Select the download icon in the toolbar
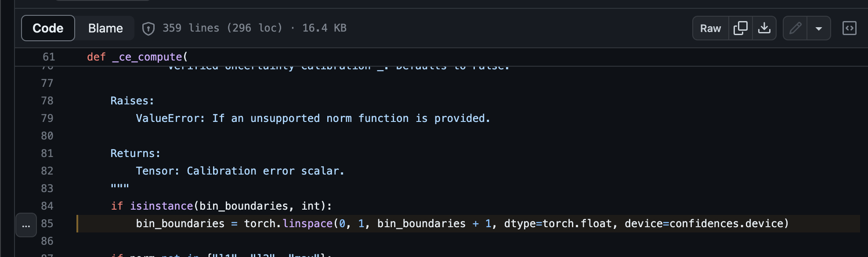Screen dimensions: 868x257 (764, 28)
